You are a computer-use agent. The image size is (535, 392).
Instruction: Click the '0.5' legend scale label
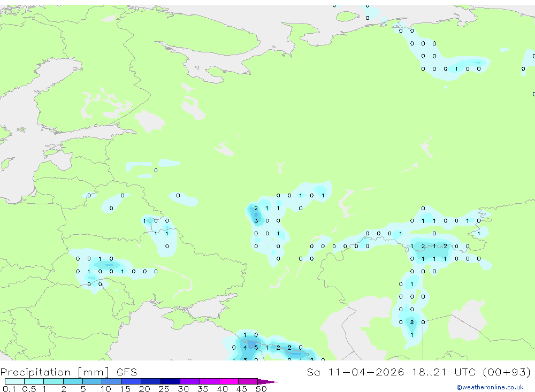click(29, 389)
